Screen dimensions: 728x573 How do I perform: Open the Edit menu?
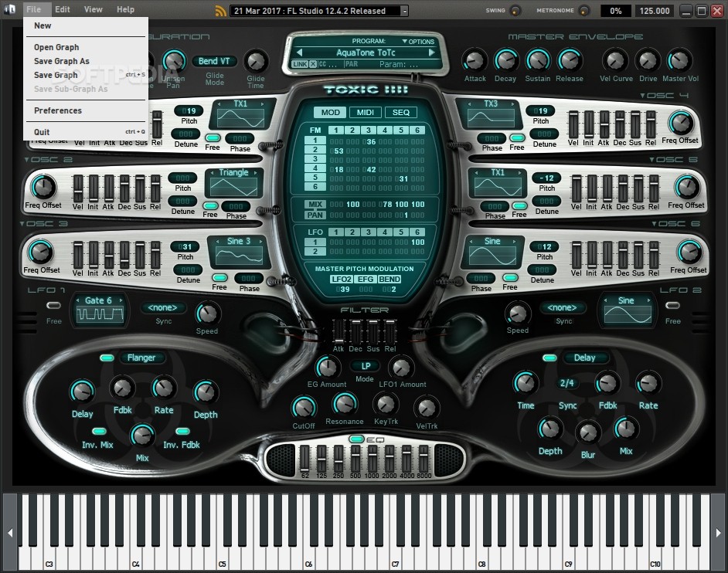click(63, 9)
